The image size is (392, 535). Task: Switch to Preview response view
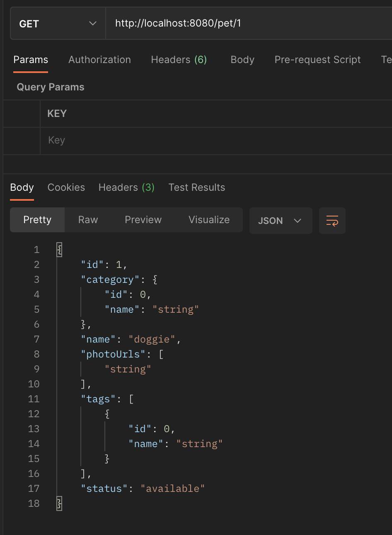[143, 220]
